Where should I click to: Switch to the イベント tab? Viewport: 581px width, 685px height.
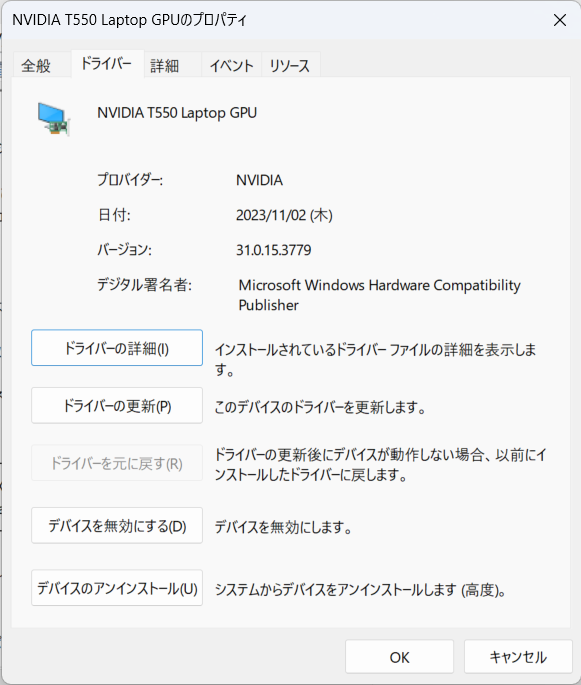click(232, 66)
